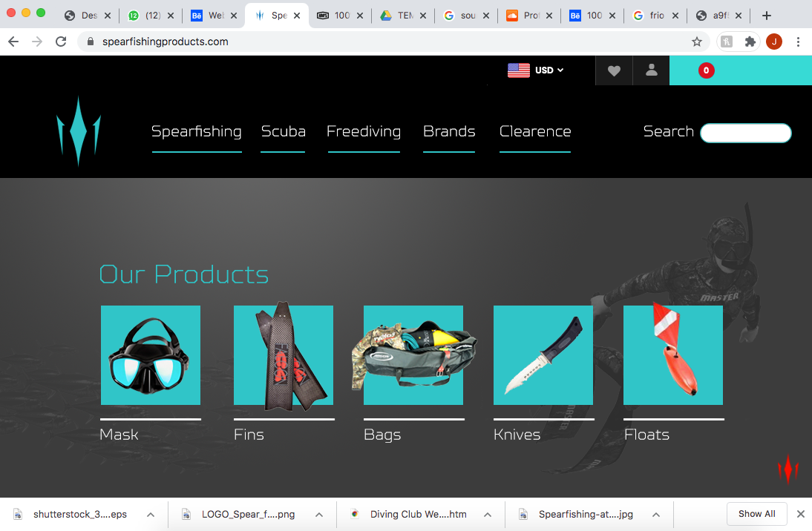Open the Brands navigation link
This screenshot has height=531, width=812.
point(449,131)
